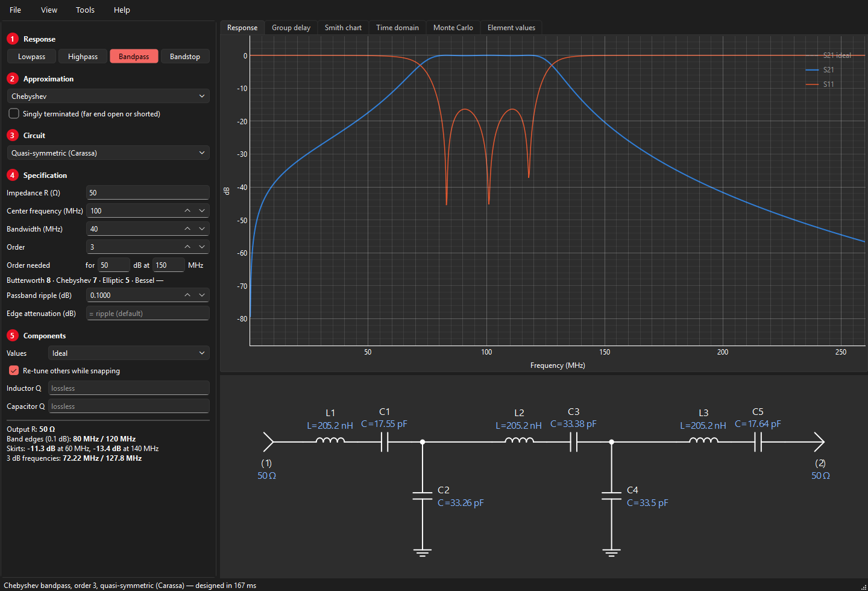The image size is (868, 591).
Task: Choose the Bandstop response type
Action: pos(185,56)
